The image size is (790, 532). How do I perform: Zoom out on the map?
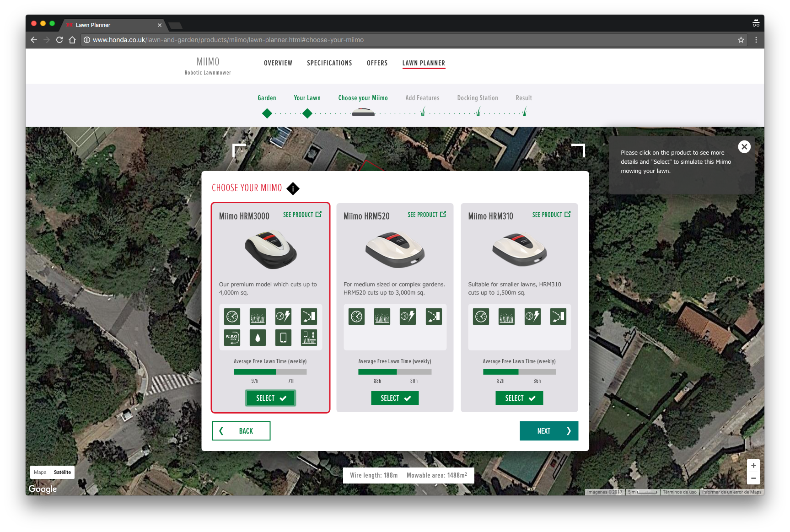[x=753, y=478]
